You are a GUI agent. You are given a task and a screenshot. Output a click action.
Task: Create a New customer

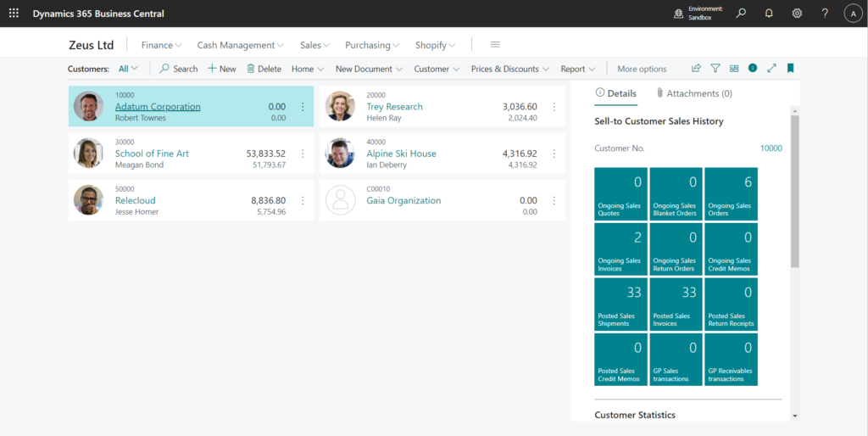pyautogui.click(x=222, y=69)
